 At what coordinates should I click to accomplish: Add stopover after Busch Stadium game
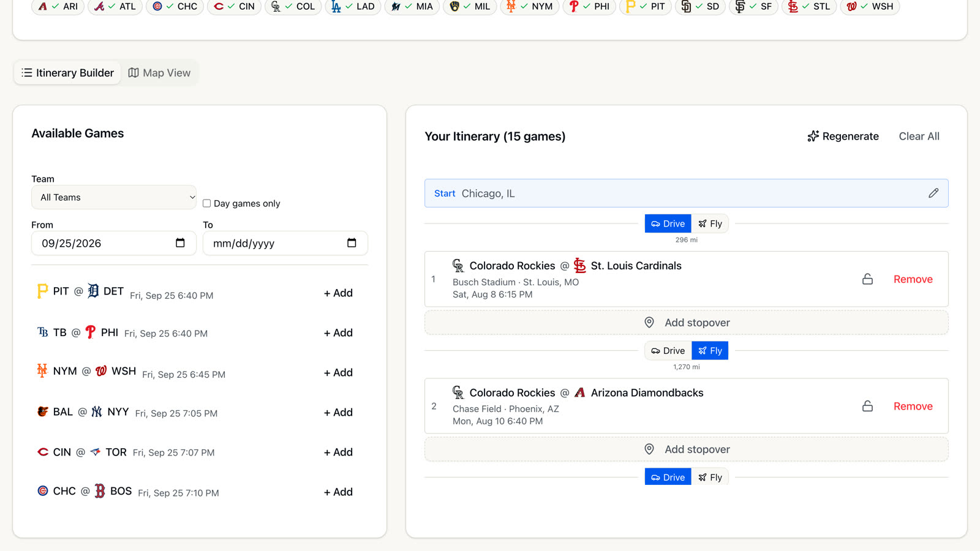click(687, 323)
